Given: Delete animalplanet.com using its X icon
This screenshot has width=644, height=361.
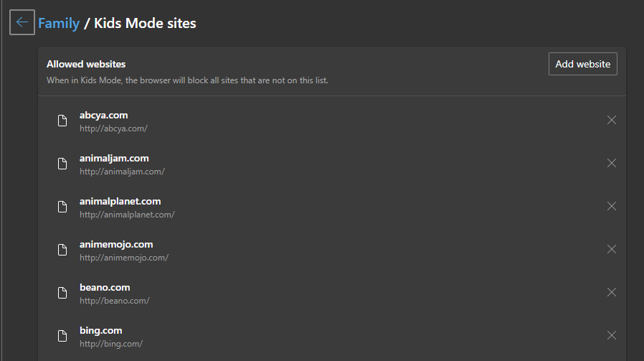Looking at the screenshot, I should point(612,206).
